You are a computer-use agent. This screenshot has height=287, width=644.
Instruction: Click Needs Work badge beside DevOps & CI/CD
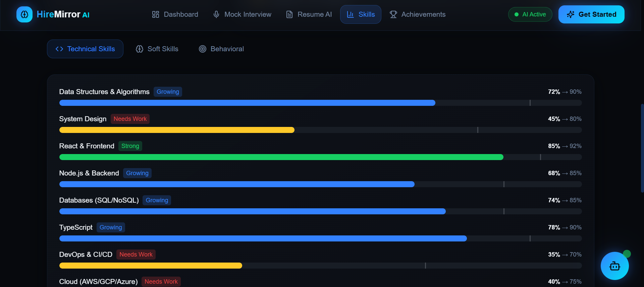point(136,255)
